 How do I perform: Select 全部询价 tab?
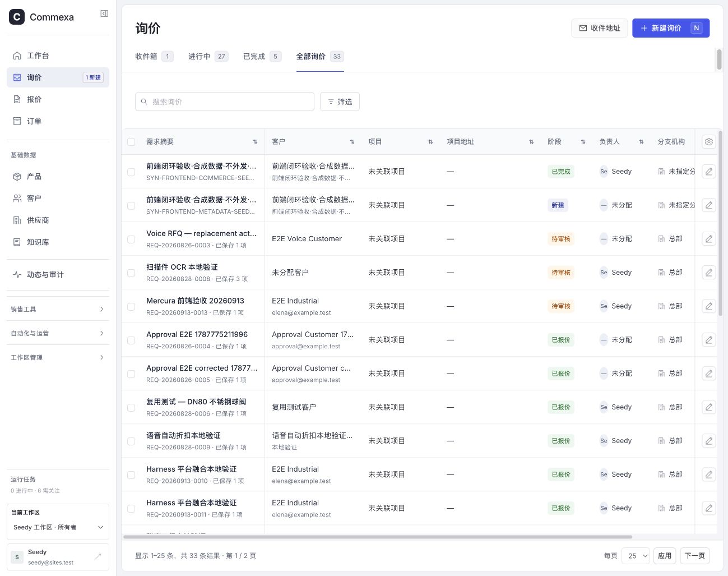320,57
